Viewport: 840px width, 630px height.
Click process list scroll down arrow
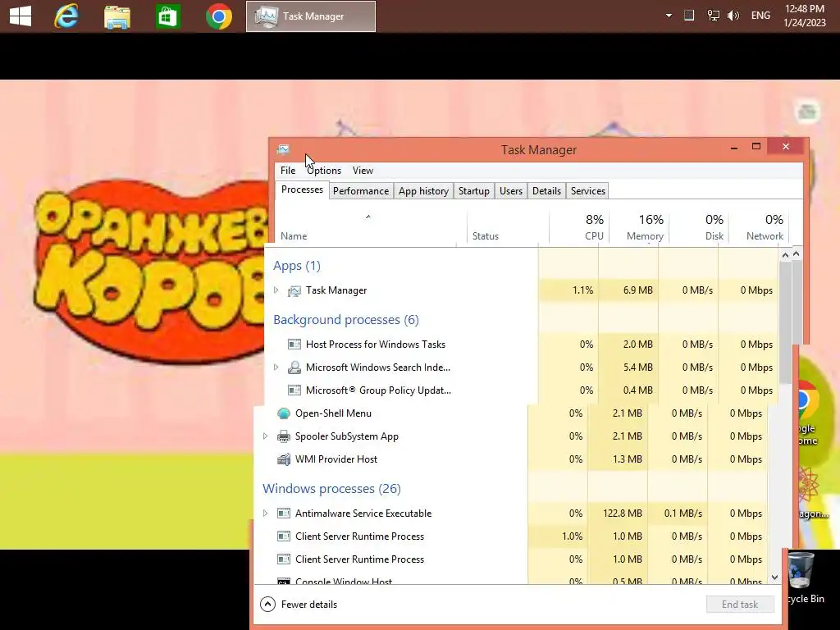coord(774,577)
